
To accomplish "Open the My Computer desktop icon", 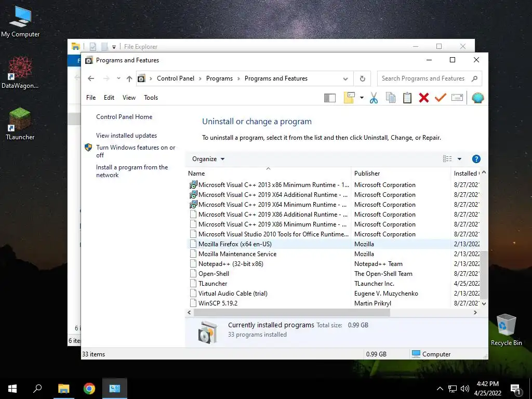I will [20, 21].
